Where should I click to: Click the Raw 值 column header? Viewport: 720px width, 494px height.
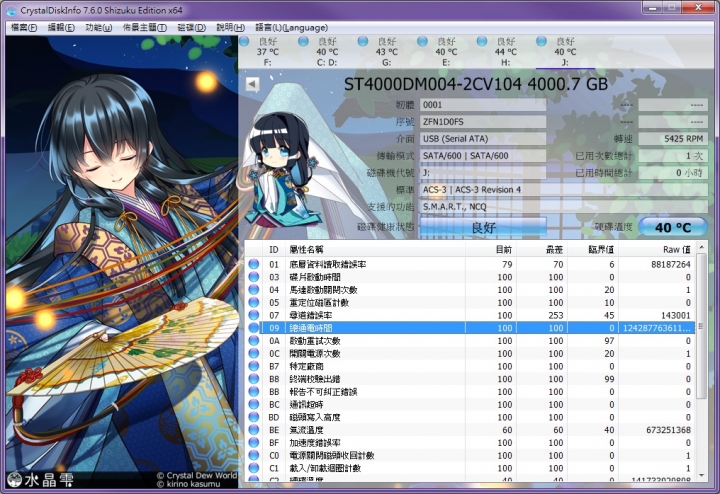click(657, 249)
